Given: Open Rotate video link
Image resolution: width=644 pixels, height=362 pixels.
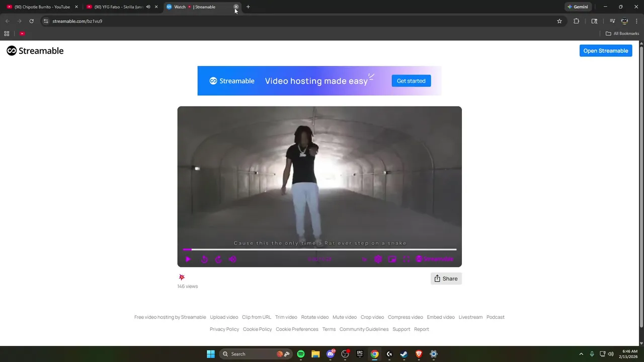Looking at the screenshot, I should [x=315, y=317].
